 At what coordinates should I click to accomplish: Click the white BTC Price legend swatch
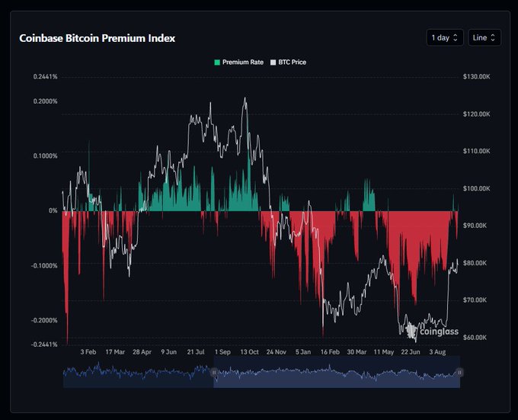(273, 63)
